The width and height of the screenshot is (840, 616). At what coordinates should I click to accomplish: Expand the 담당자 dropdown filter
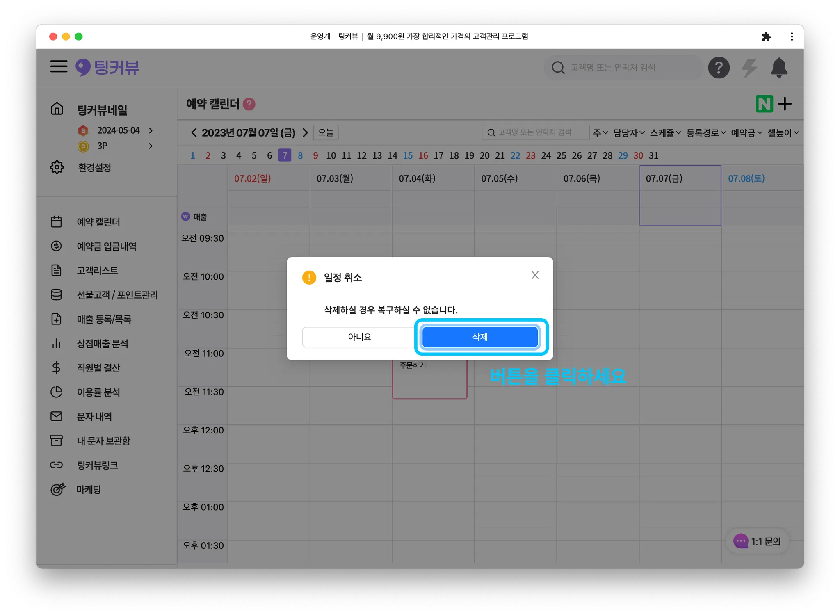point(629,133)
